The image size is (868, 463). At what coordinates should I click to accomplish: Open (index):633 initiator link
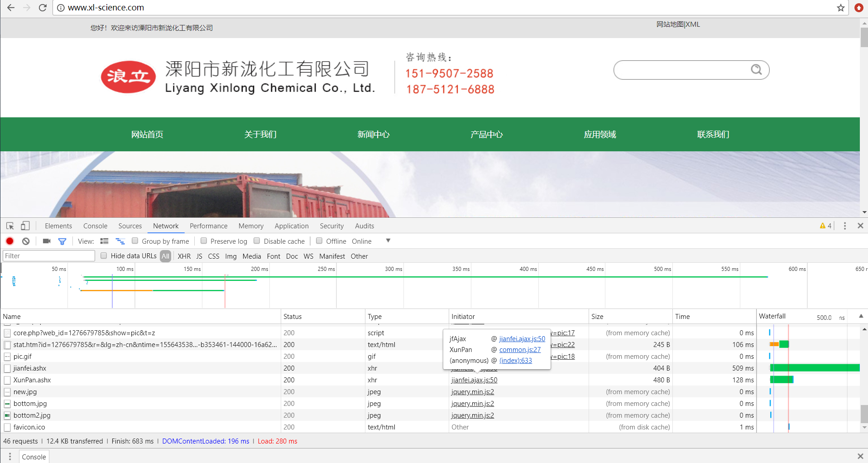(515, 361)
